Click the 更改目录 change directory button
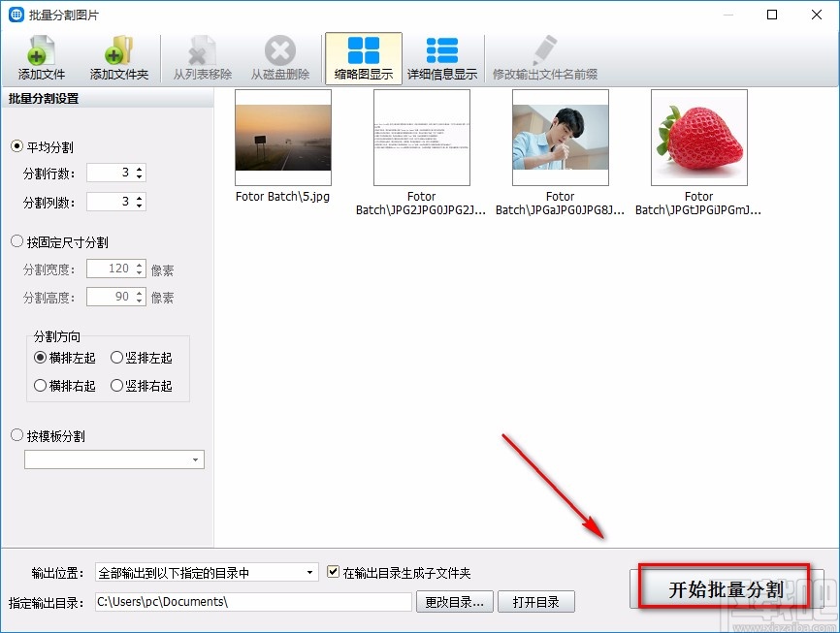840x633 pixels. click(454, 601)
